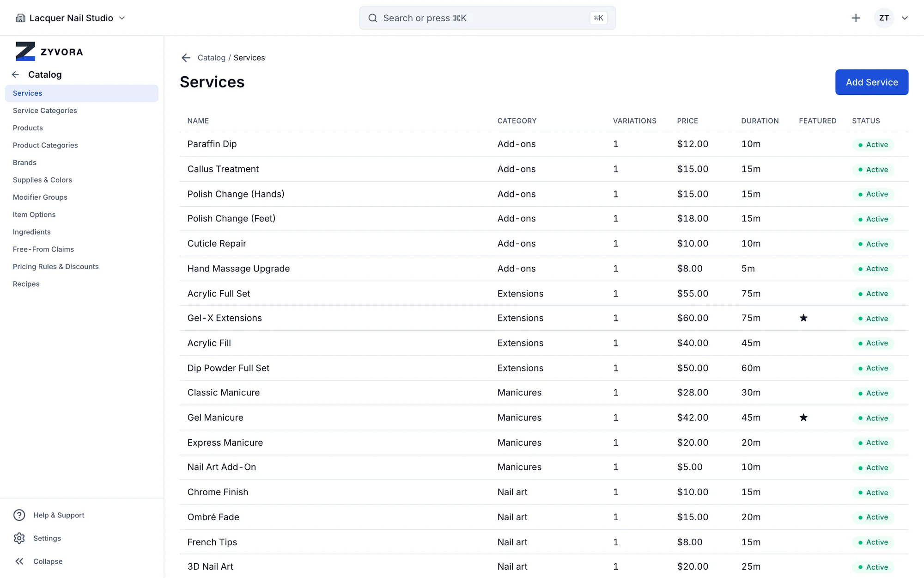
Task: Open the Hand Massage Upgrade service
Action: 238,269
